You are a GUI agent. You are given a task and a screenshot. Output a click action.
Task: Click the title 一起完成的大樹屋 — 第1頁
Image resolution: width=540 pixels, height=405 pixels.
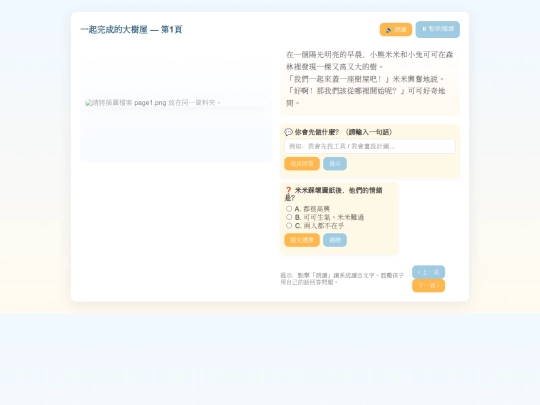click(131, 30)
